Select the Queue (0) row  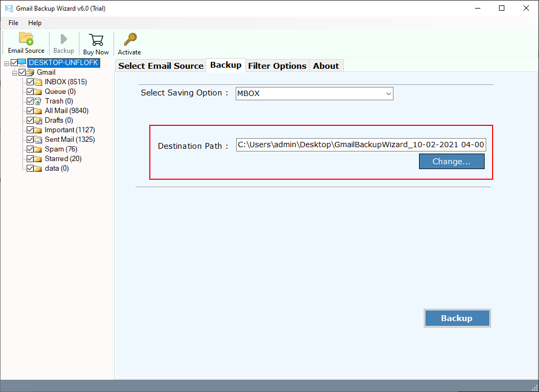tap(60, 92)
